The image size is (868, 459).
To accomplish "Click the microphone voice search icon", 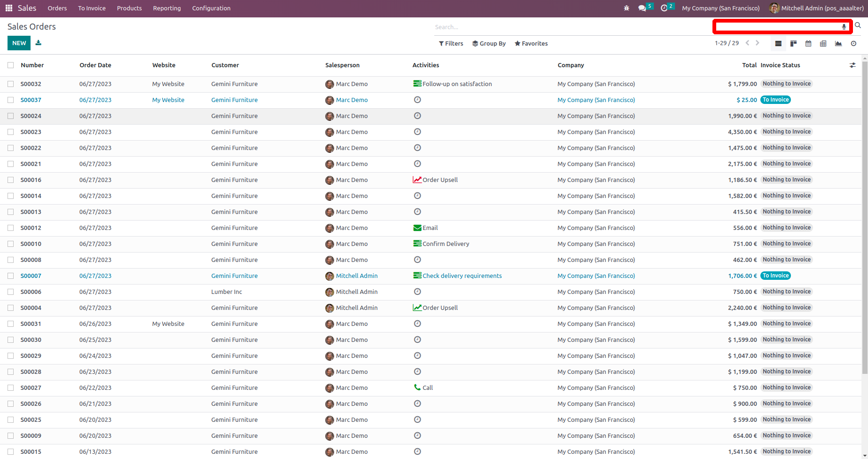I will (x=844, y=27).
